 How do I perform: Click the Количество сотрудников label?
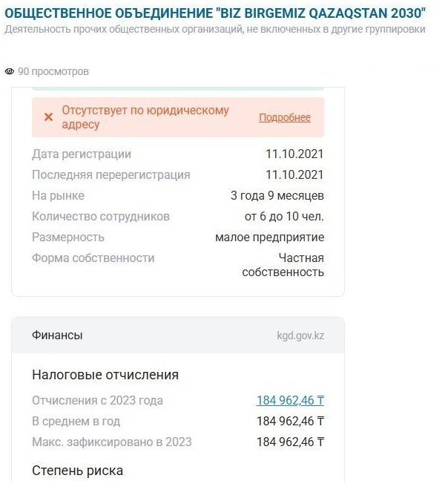(101, 217)
